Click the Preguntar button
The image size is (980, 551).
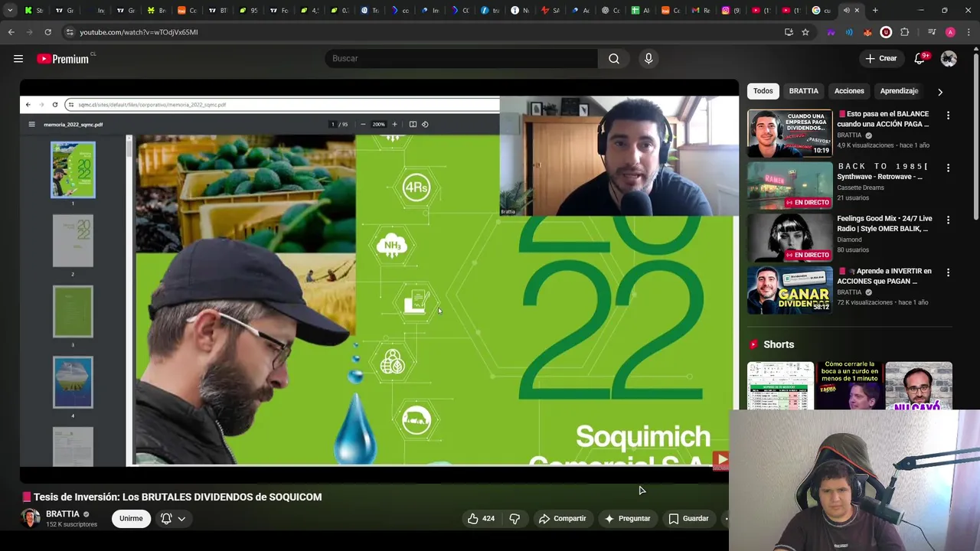[628, 519]
